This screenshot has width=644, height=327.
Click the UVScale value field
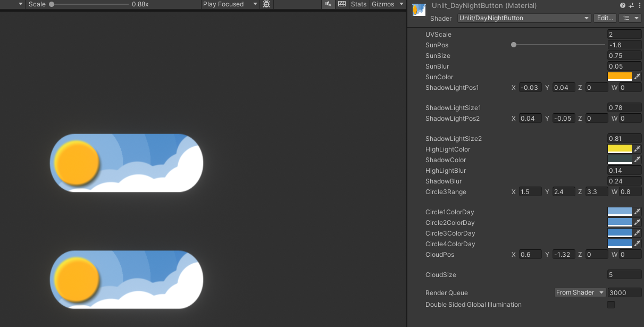click(624, 35)
